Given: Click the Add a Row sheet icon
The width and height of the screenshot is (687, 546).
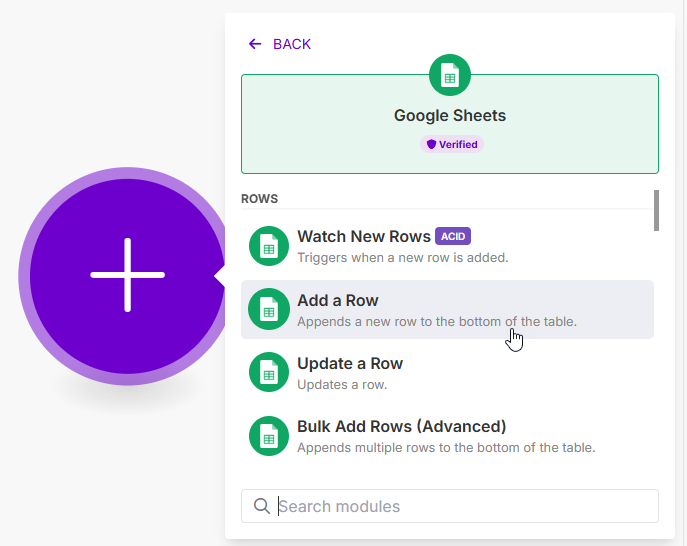Looking at the screenshot, I should coord(268,309).
